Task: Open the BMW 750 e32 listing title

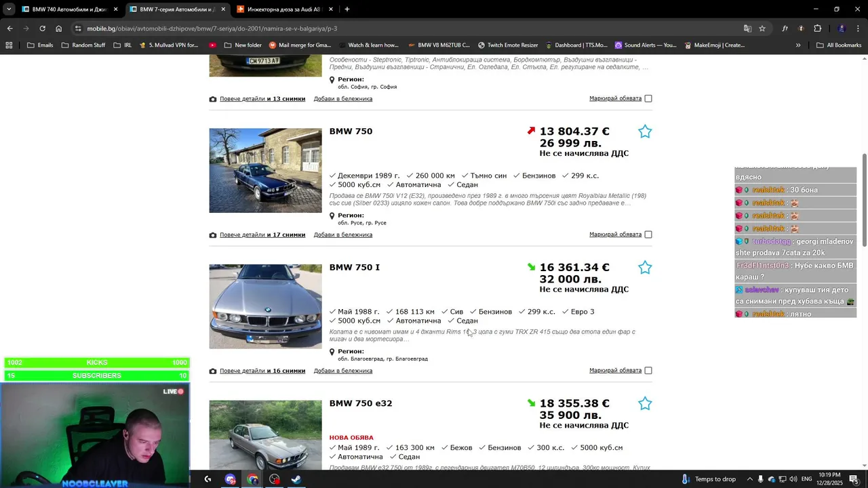Action: 361,404
